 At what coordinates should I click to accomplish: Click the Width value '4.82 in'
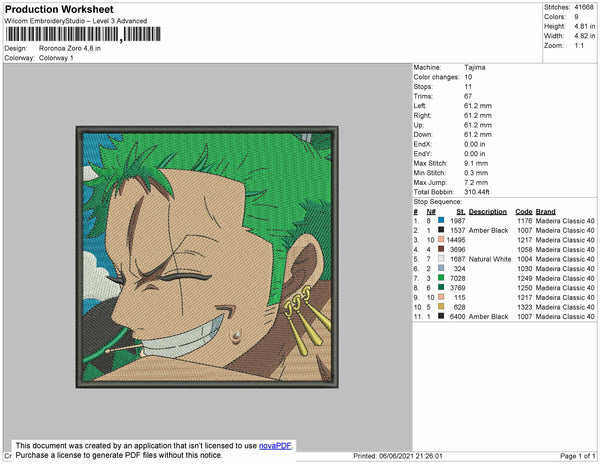[585, 36]
